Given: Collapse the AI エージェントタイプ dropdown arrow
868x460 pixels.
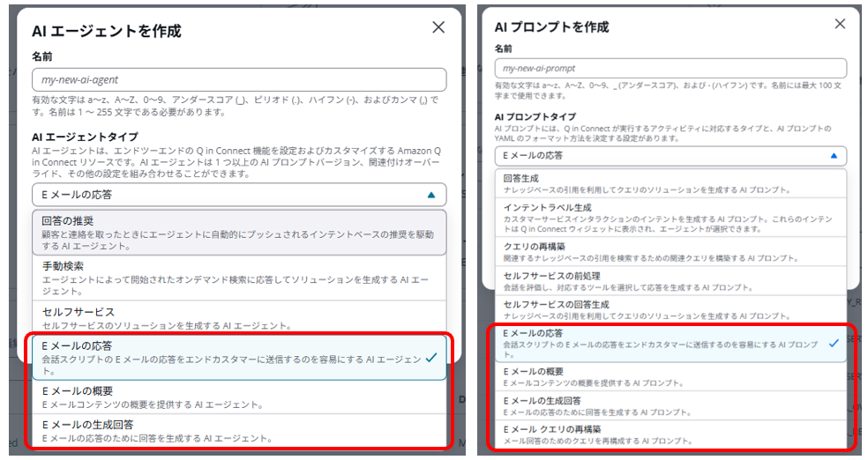Looking at the screenshot, I should click(430, 195).
